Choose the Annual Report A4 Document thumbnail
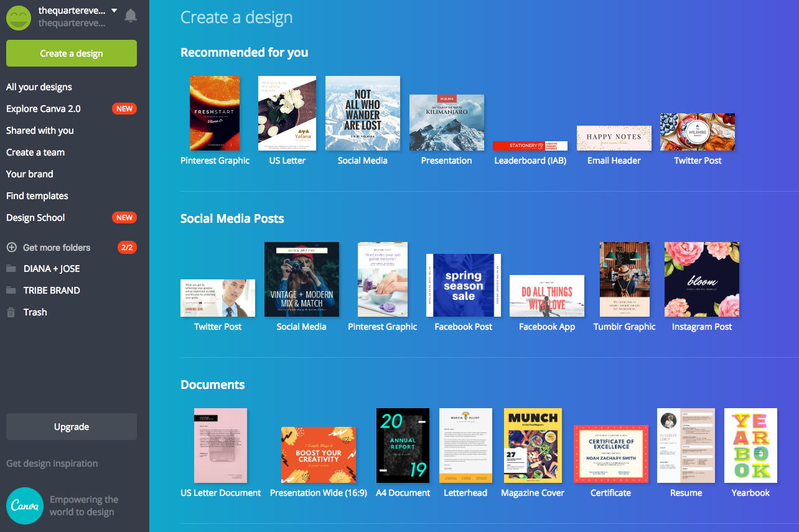 point(403,446)
